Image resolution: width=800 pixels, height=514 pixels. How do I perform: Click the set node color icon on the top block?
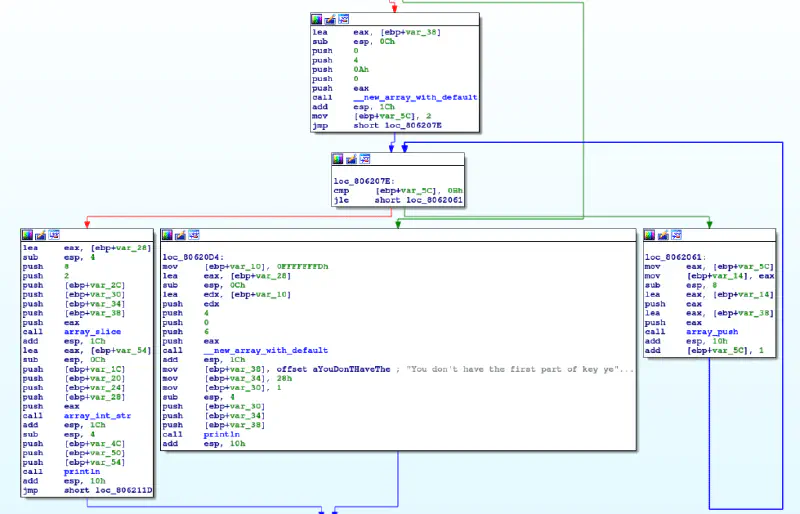(317, 19)
